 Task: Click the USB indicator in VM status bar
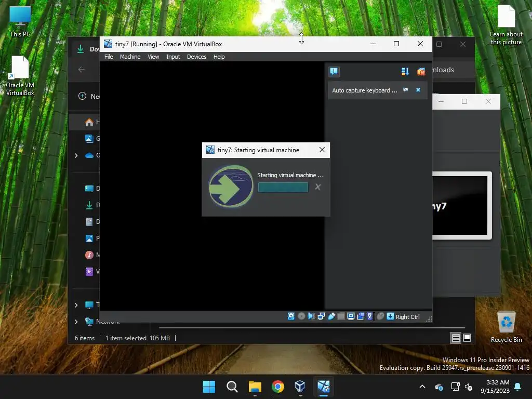click(x=331, y=316)
